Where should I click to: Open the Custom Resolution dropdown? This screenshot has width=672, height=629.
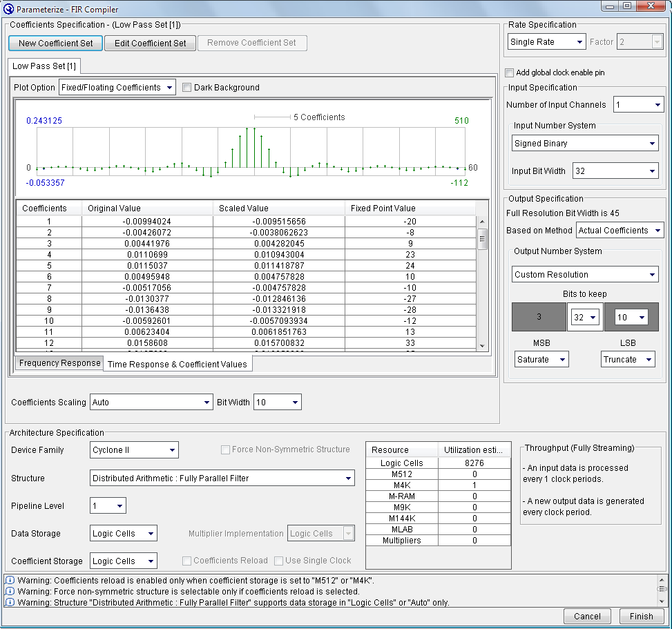click(x=585, y=275)
